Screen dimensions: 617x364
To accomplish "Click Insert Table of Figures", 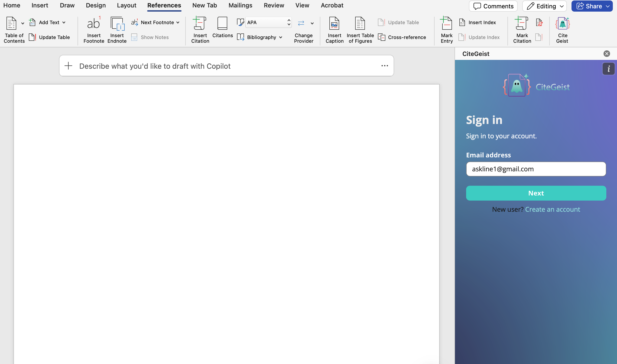I will coord(360,30).
